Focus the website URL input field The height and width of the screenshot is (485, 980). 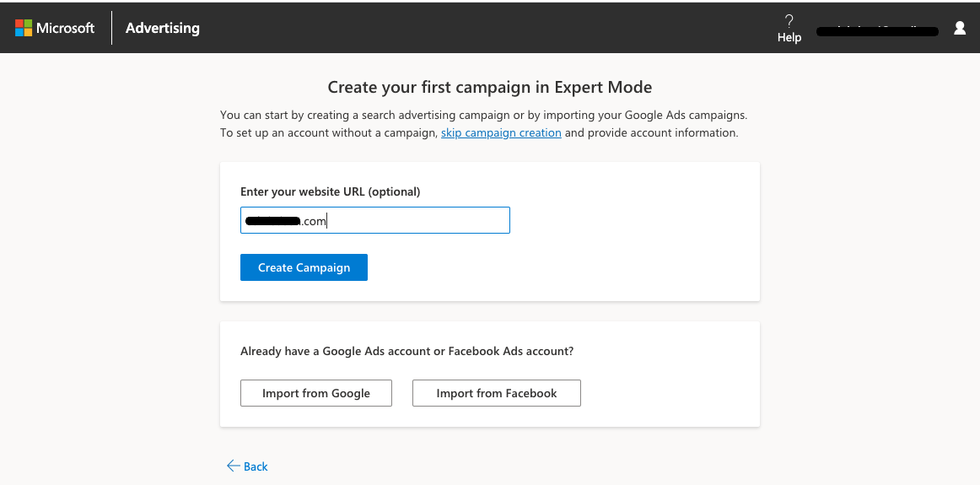[375, 220]
